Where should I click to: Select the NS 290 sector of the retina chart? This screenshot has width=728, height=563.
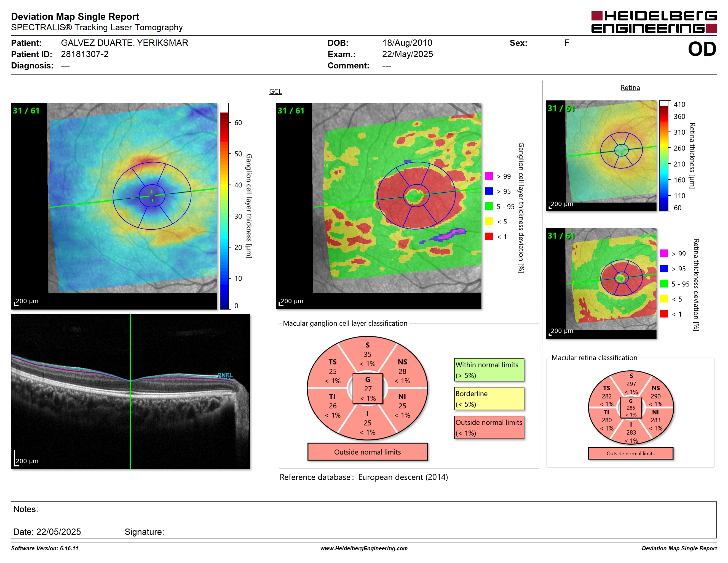pyautogui.click(x=656, y=396)
